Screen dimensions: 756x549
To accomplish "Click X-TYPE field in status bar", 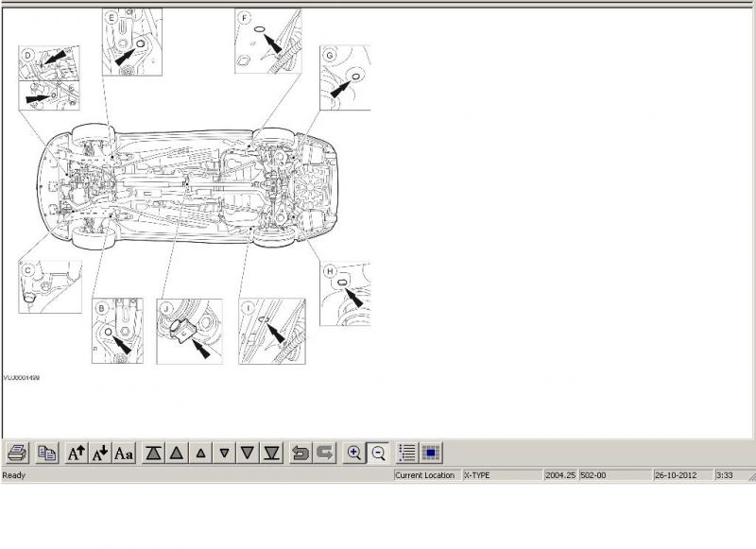I will point(501,475).
